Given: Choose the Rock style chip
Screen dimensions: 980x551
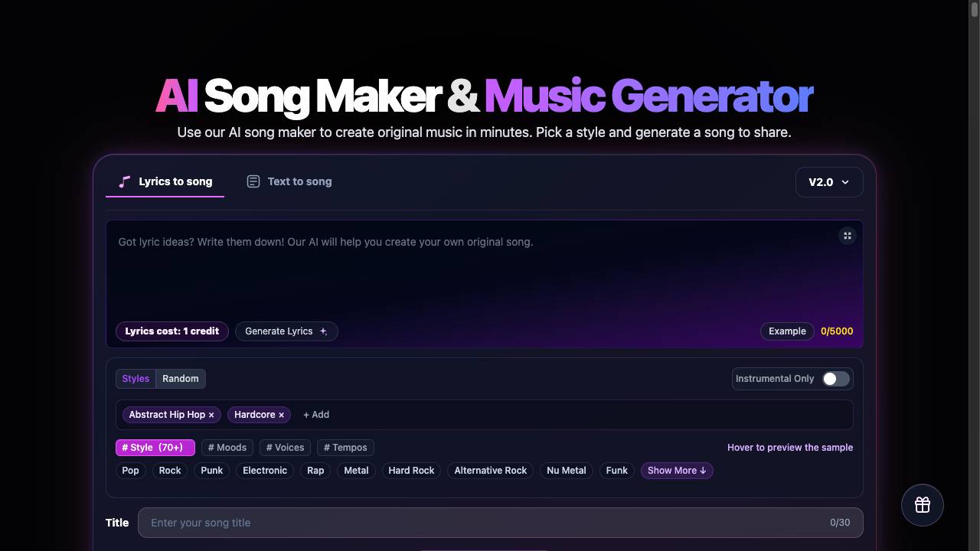Looking at the screenshot, I should [x=170, y=471].
